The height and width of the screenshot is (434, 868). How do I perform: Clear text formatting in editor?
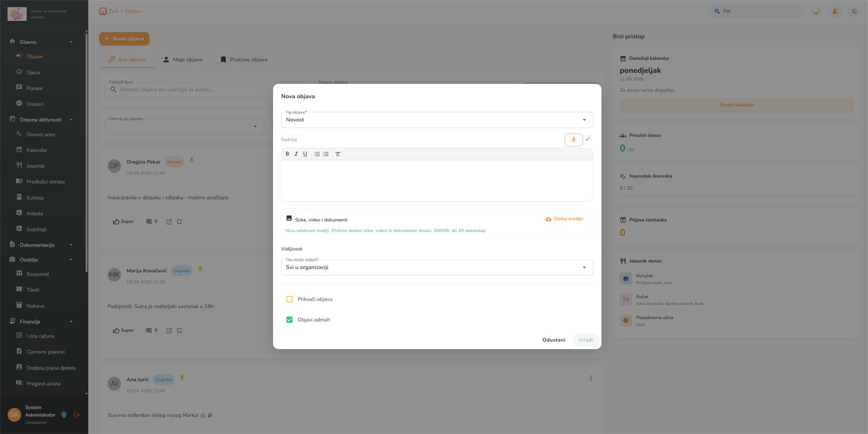point(338,154)
